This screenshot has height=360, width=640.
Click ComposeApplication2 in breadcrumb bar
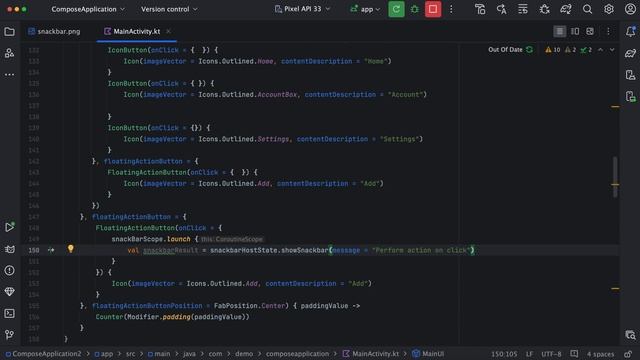[43, 354]
